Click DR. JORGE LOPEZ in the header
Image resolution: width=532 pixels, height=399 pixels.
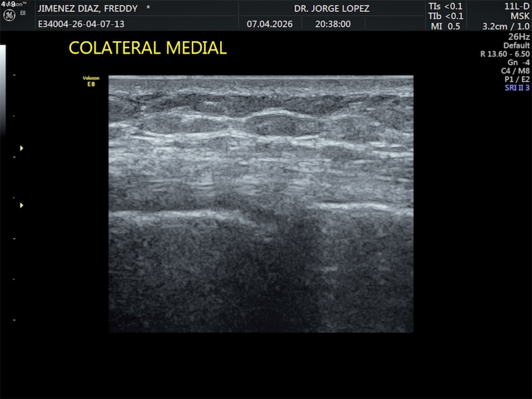(x=332, y=8)
